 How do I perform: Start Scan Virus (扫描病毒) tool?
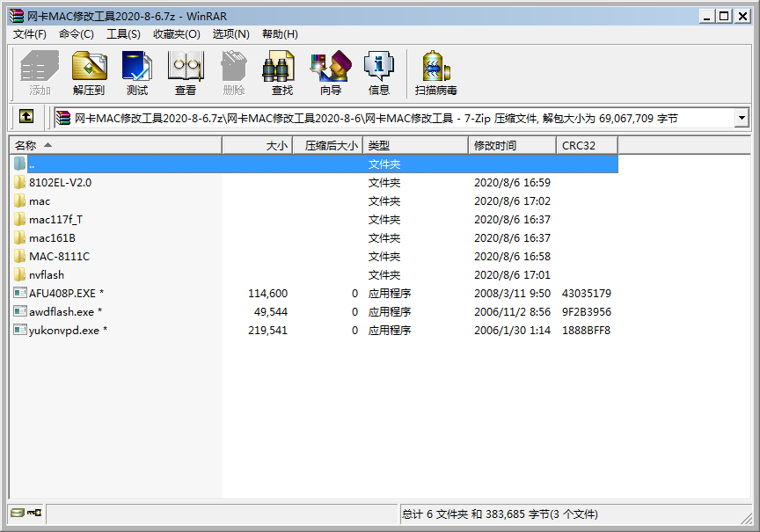coord(435,73)
